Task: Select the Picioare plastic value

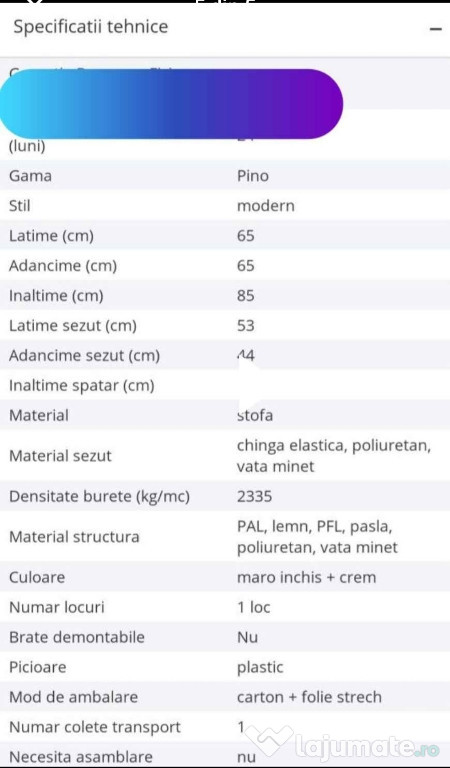Action: click(260, 668)
